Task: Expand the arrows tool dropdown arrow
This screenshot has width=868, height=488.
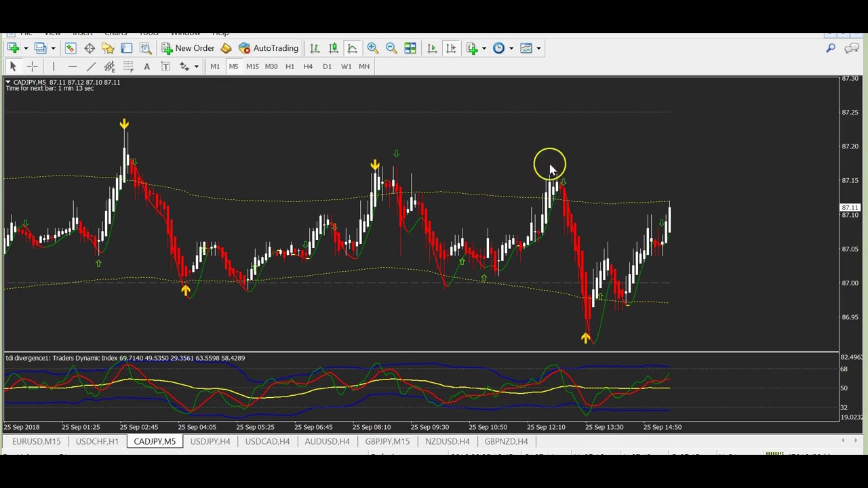Action: [196, 66]
